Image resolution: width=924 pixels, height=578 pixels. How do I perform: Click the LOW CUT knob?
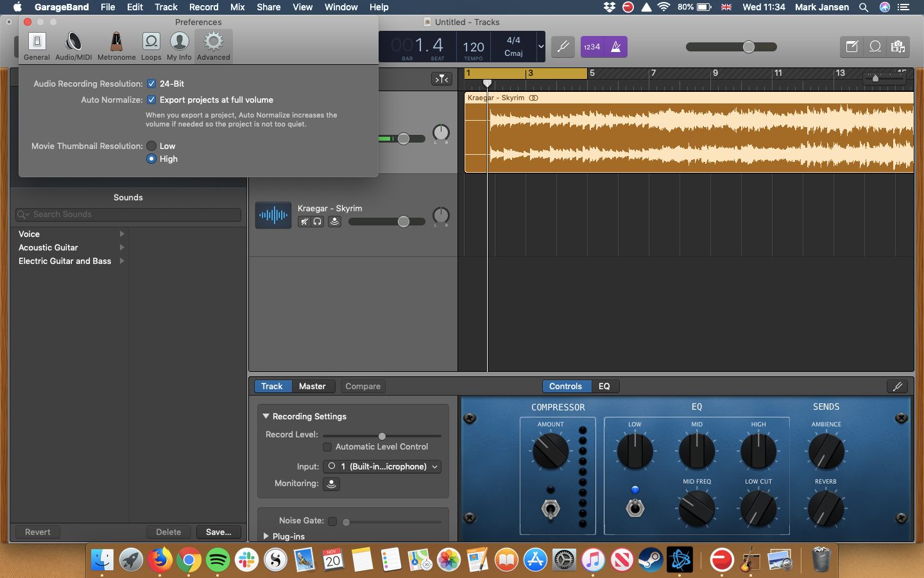pos(758,508)
